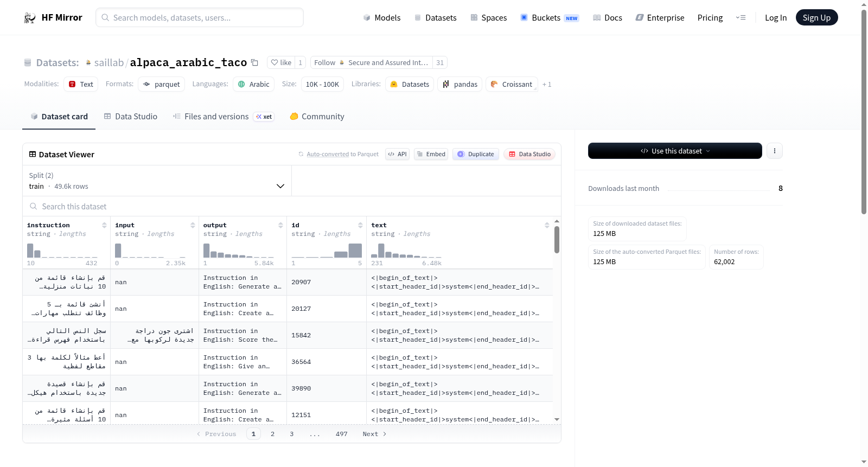The height and width of the screenshot is (467, 868).
Task: Expand the Use this dataset dropdown
Action: (x=675, y=151)
